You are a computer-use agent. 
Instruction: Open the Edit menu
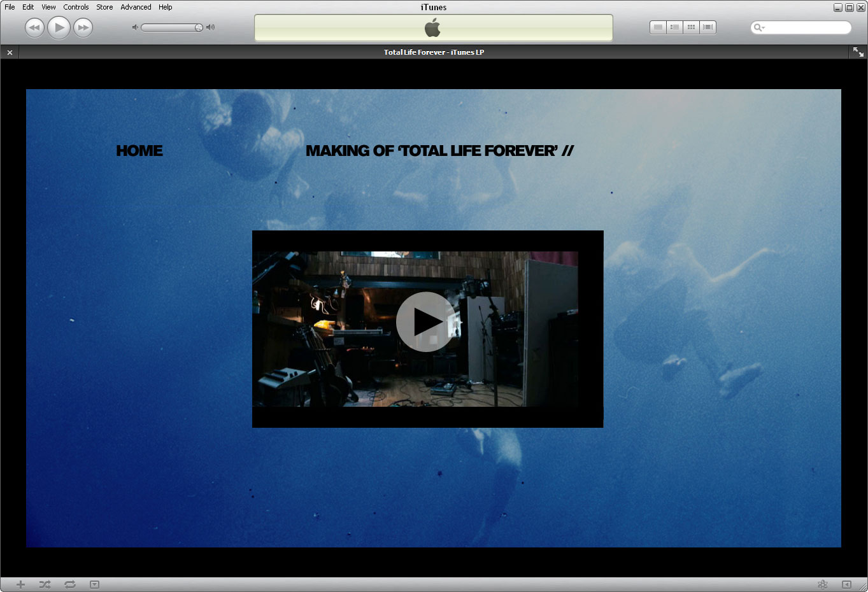click(x=28, y=7)
